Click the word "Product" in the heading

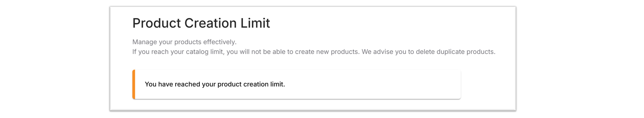pyautogui.click(x=157, y=23)
